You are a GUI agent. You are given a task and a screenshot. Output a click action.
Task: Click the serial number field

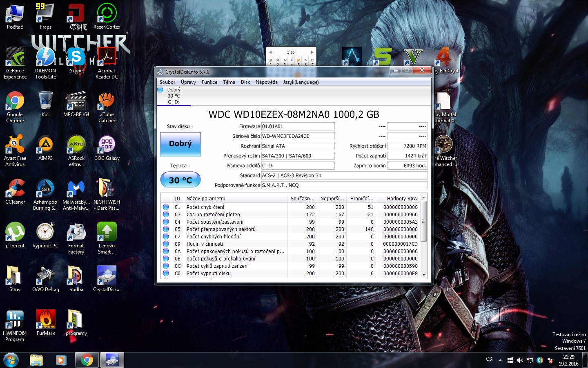point(298,136)
